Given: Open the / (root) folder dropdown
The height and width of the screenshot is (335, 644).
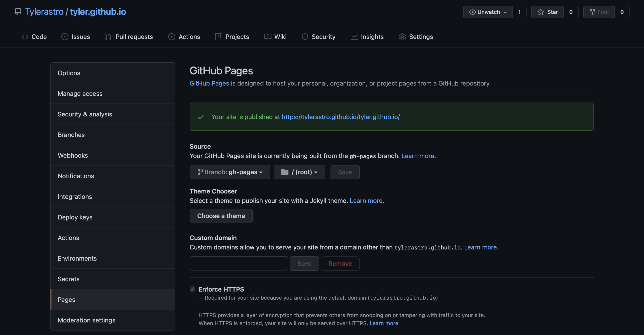Looking at the screenshot, I should [x=299, y=172].
